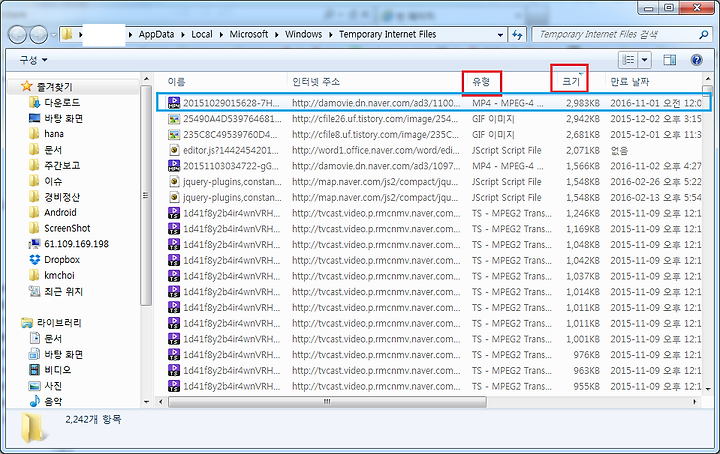The image size is (720, 454).
Task: Click file list scroll down arrow
Action: point(708,389)
